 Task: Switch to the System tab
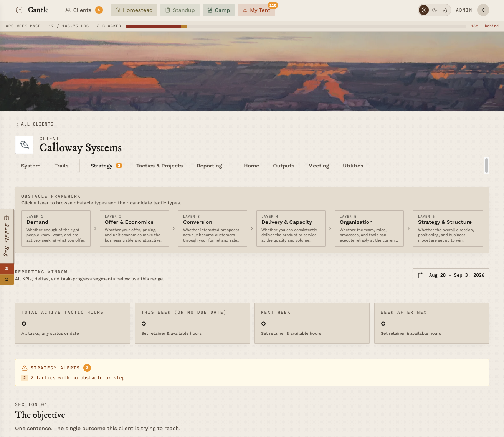tap(31, 166)
